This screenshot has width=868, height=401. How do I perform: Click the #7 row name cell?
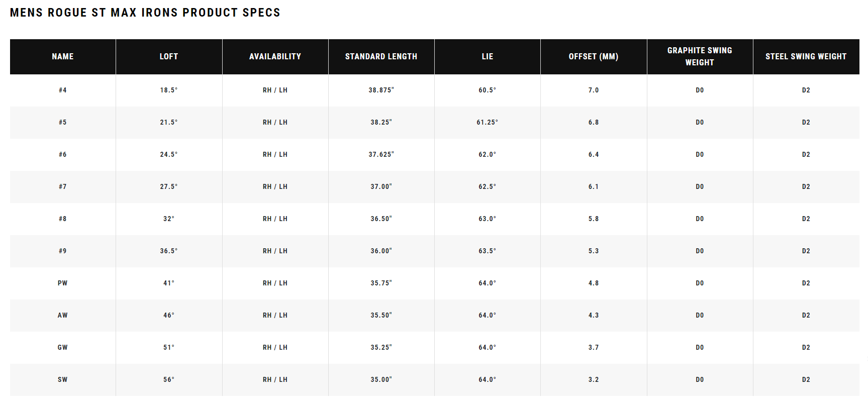click(63, 187)
